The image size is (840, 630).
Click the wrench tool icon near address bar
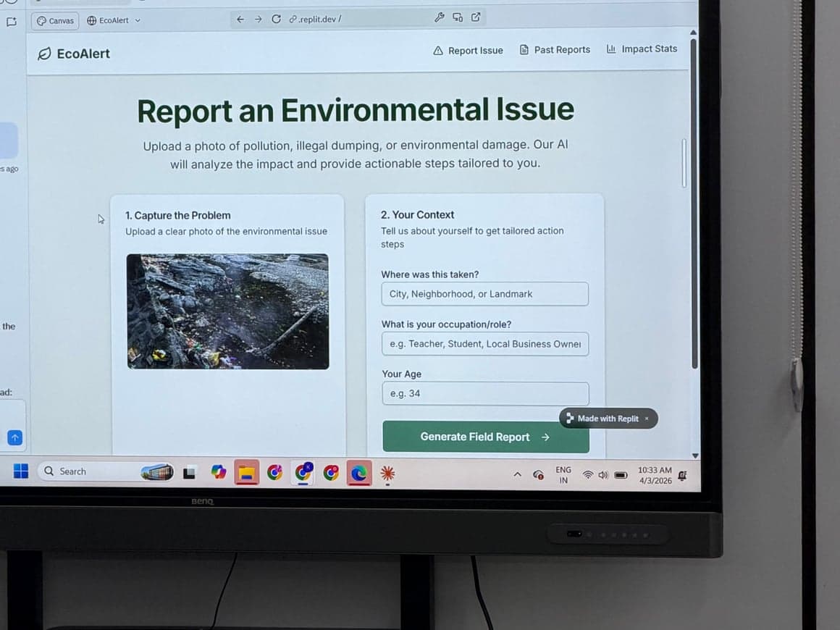point(440,17)
